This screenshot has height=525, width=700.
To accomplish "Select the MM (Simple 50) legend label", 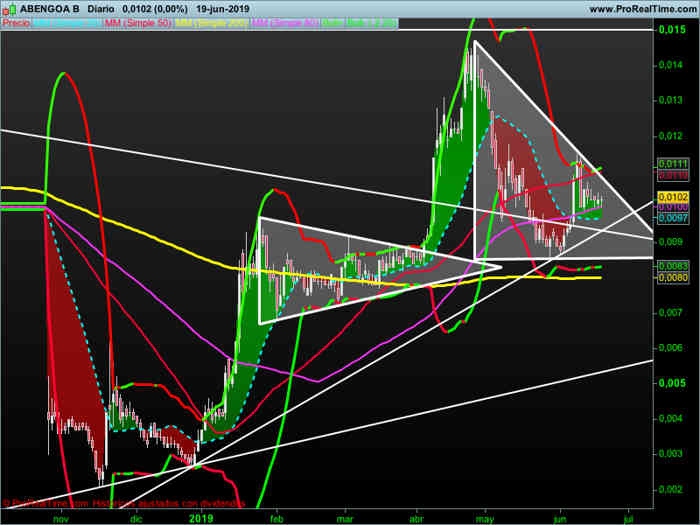I will (138, 23).
